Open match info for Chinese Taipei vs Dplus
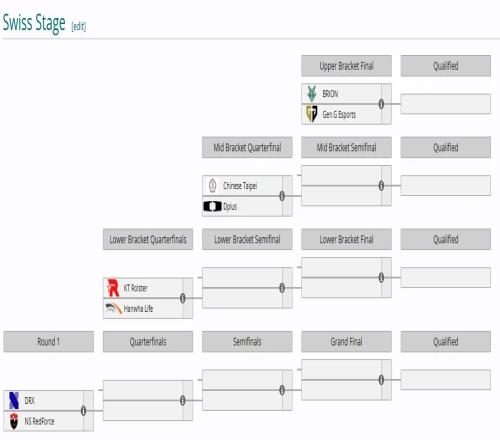The image size is (500, 440). 282,196
